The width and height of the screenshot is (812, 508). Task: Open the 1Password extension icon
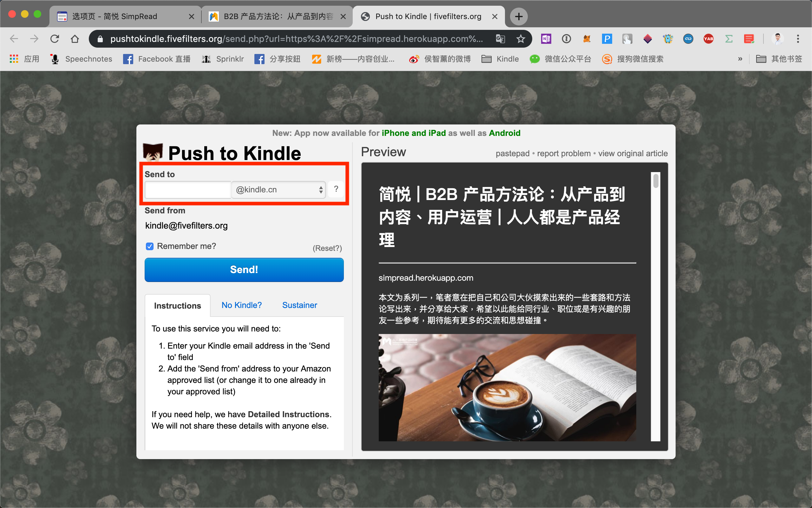tap(566, 39)
